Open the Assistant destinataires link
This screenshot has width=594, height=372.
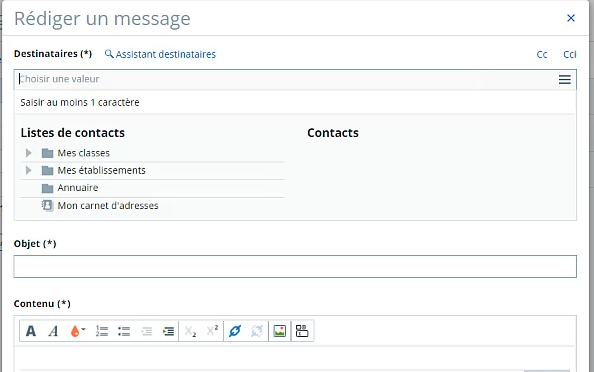(160, 55)
